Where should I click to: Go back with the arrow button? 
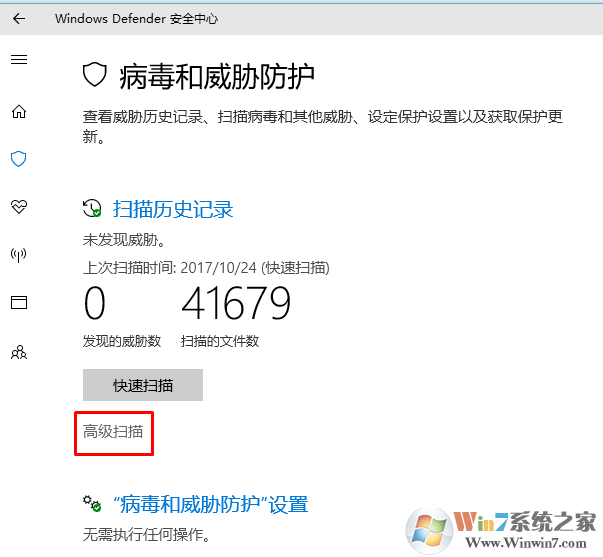(19, 18)
